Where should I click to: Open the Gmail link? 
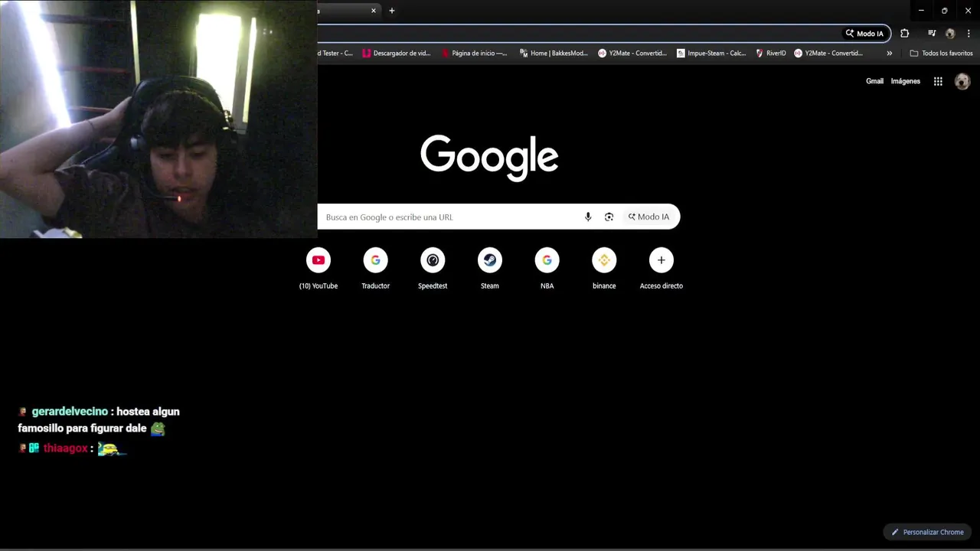click(x=874, y=81)
